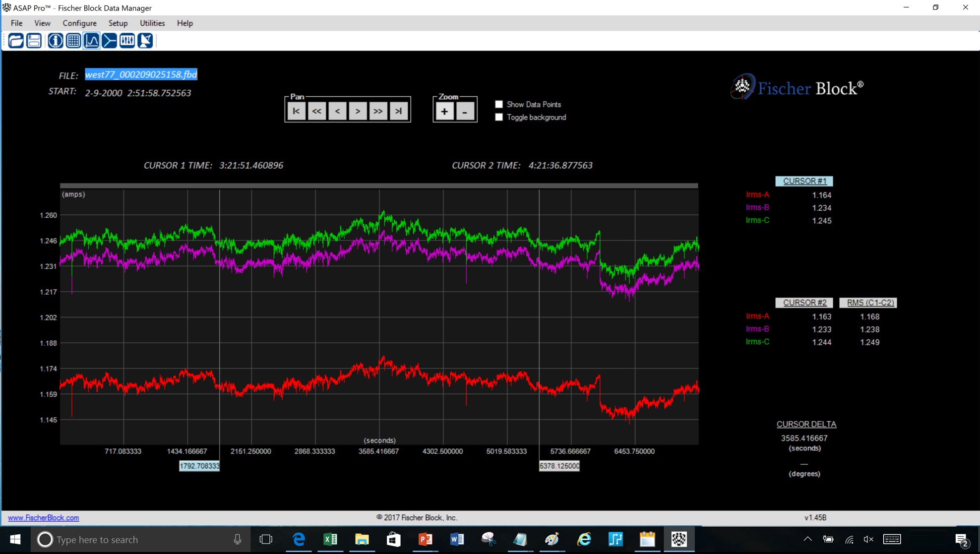Pan to the start of data
The image size is (980, 554).
pos(296,111)
